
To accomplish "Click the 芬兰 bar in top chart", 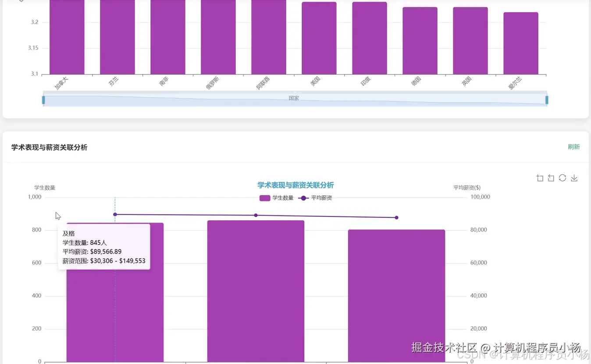I will 117,37.
